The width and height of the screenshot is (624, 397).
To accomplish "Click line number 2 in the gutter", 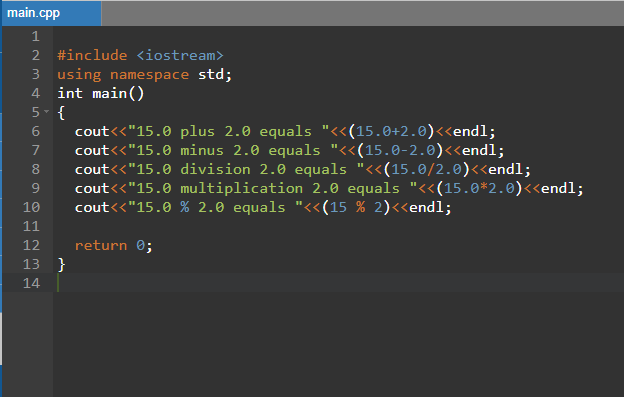I will [35, 55].
